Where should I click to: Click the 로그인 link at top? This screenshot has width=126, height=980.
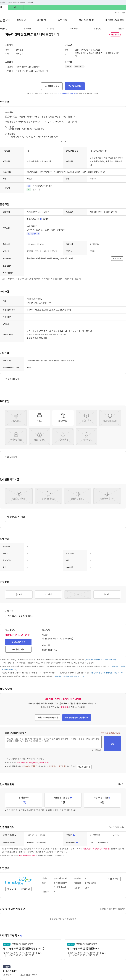[118, 13]
